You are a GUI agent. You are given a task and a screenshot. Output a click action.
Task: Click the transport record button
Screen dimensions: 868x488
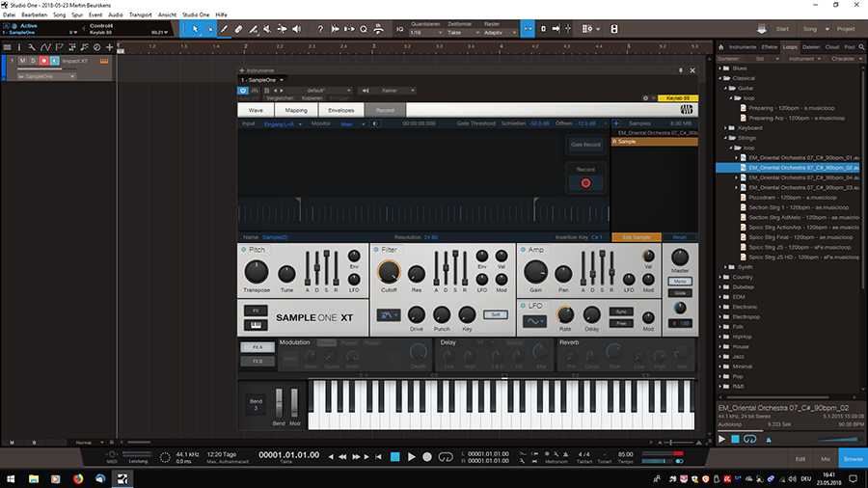427,457
